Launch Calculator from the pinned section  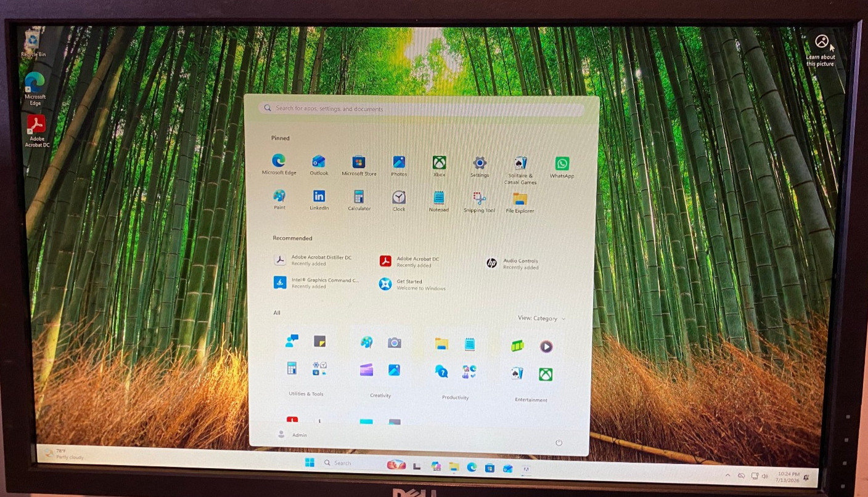(359, 200)
